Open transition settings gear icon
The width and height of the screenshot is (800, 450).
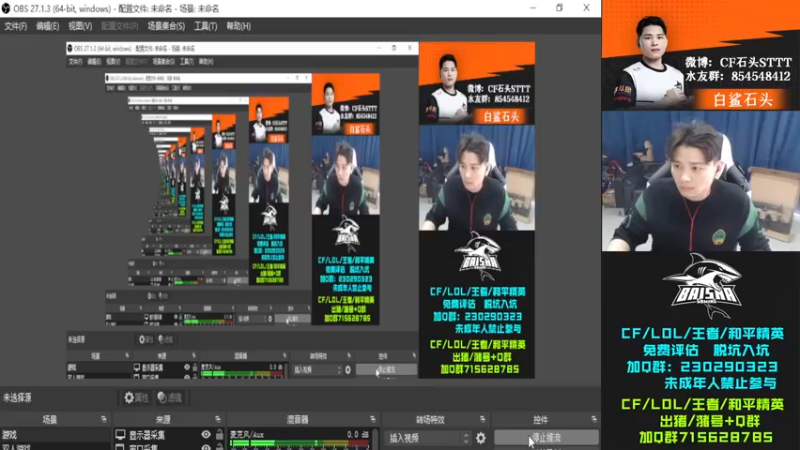(x=481, y=438)
